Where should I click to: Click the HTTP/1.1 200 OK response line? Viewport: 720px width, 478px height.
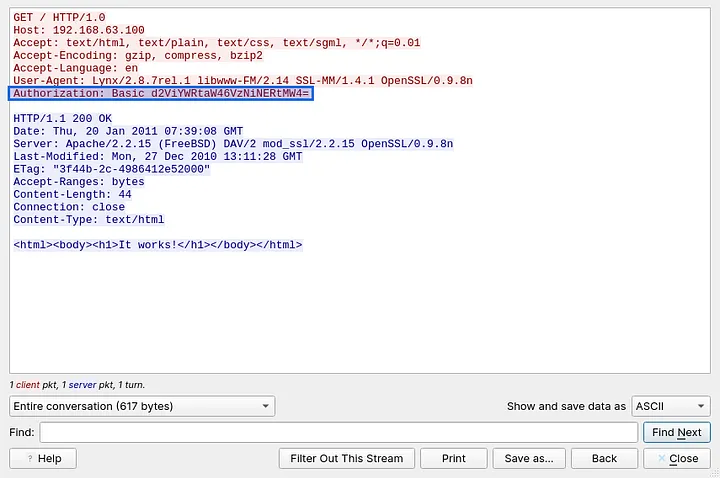click(62, 118)
